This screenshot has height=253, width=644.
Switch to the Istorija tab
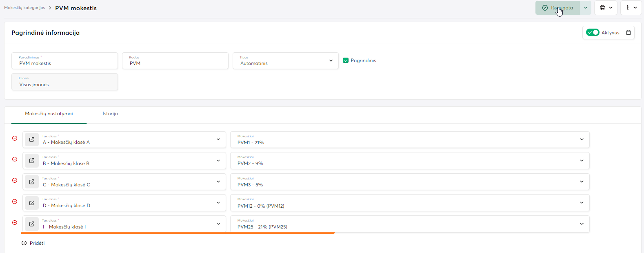(x=110, y=114)
